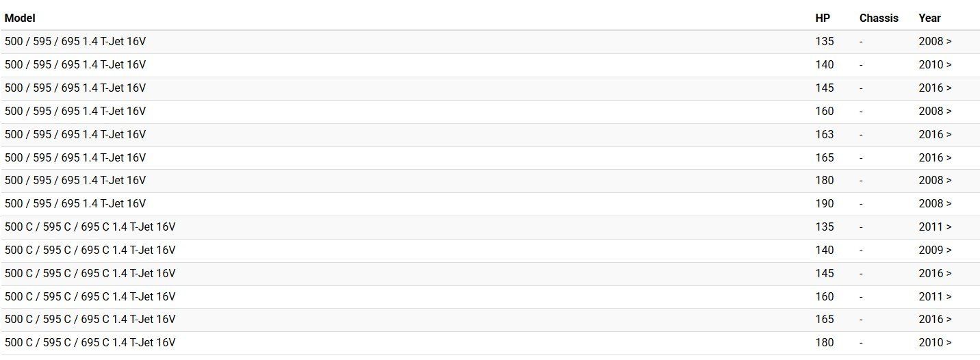Click the 2008 > year in the 190 HP row

935,203
